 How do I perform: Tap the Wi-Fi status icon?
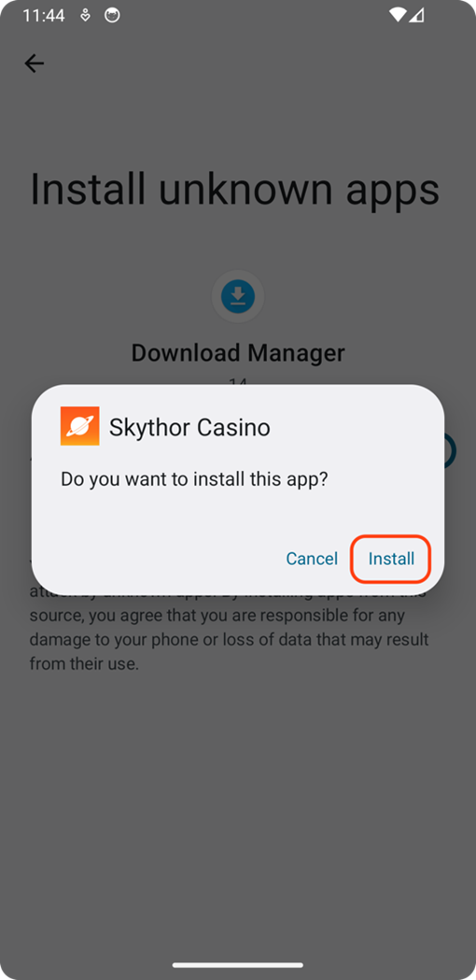pyautogui.click(x=397, y=15)
